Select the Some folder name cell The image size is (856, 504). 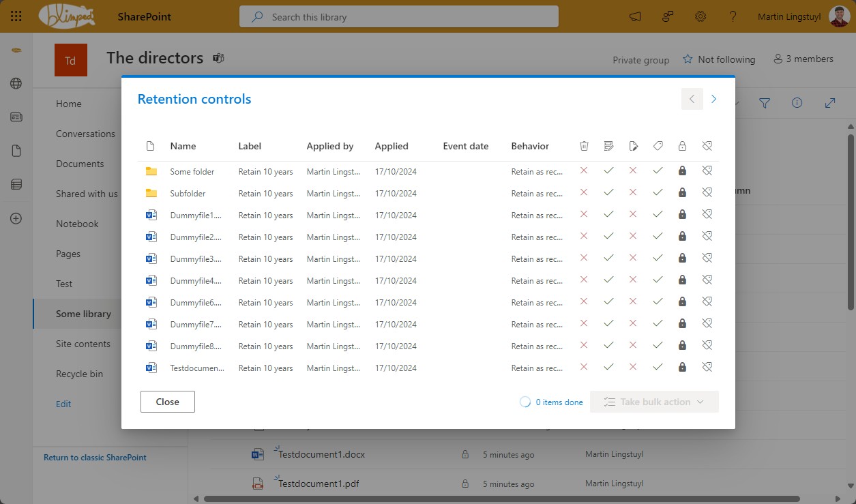[x=192, y=171]
